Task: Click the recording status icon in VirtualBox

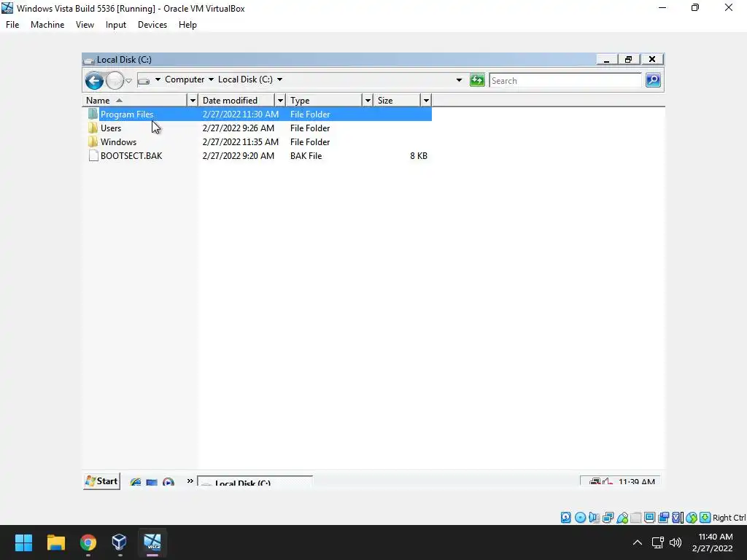Action: click(664, 518)
